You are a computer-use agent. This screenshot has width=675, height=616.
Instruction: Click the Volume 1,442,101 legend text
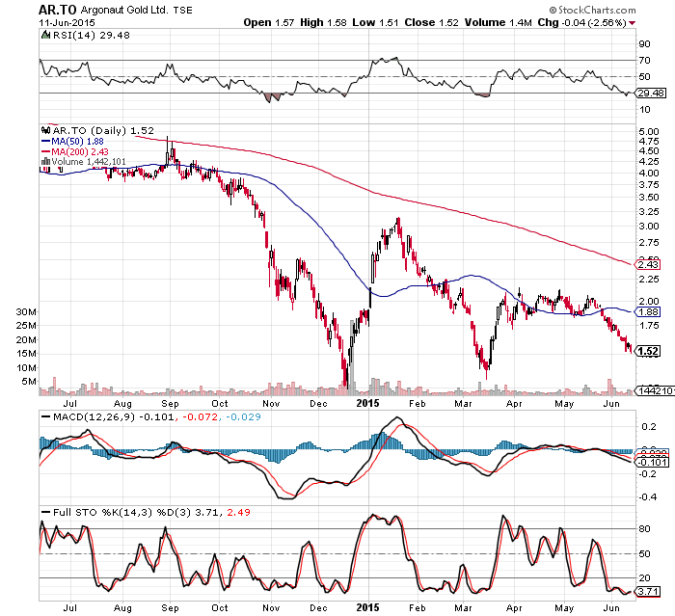89,162
